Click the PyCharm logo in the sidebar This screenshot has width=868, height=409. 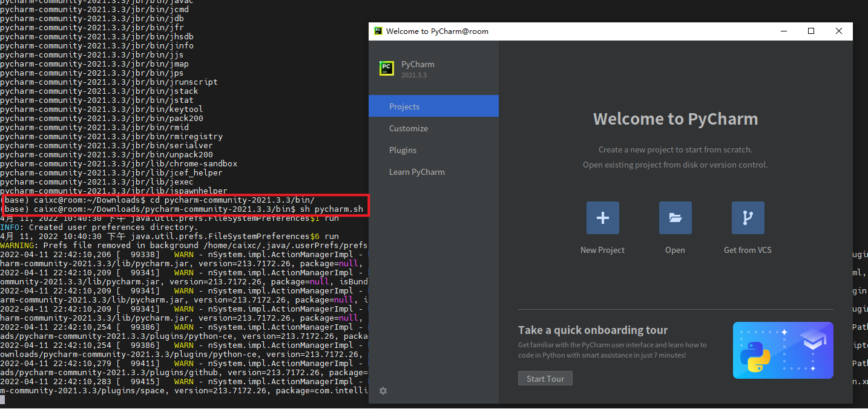[x=387, y=68]
